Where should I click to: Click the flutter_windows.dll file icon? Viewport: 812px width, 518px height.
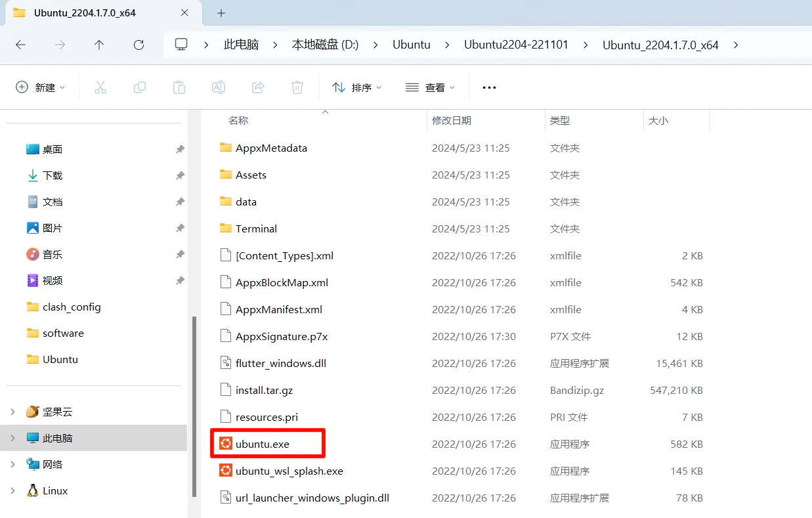(x=226, y=363)
